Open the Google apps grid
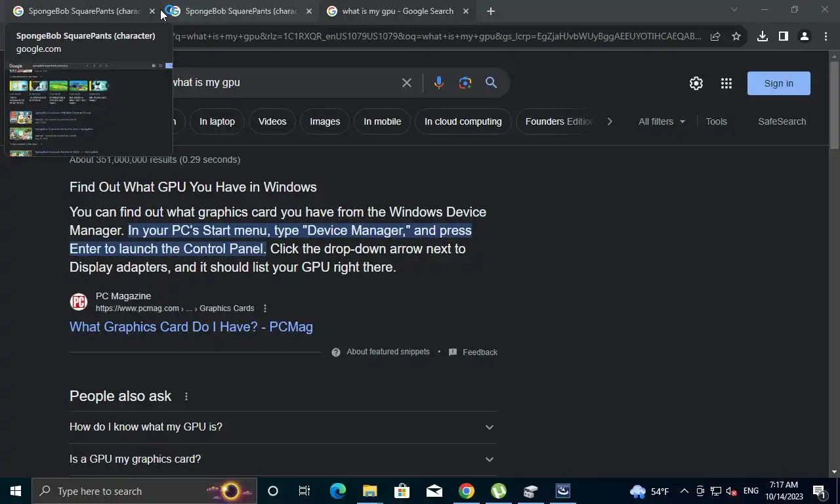Image resolution: width=840 pixels, height=504 pixels. click(726, 83)
